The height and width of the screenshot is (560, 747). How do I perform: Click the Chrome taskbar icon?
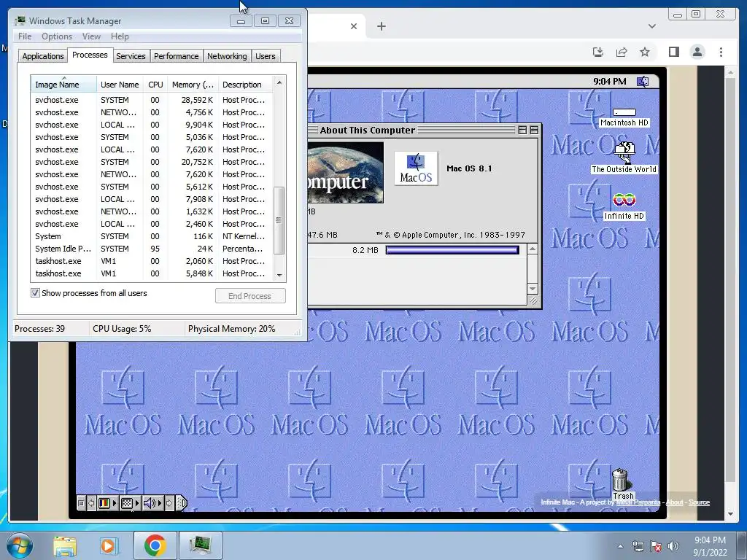pos(155,545)
